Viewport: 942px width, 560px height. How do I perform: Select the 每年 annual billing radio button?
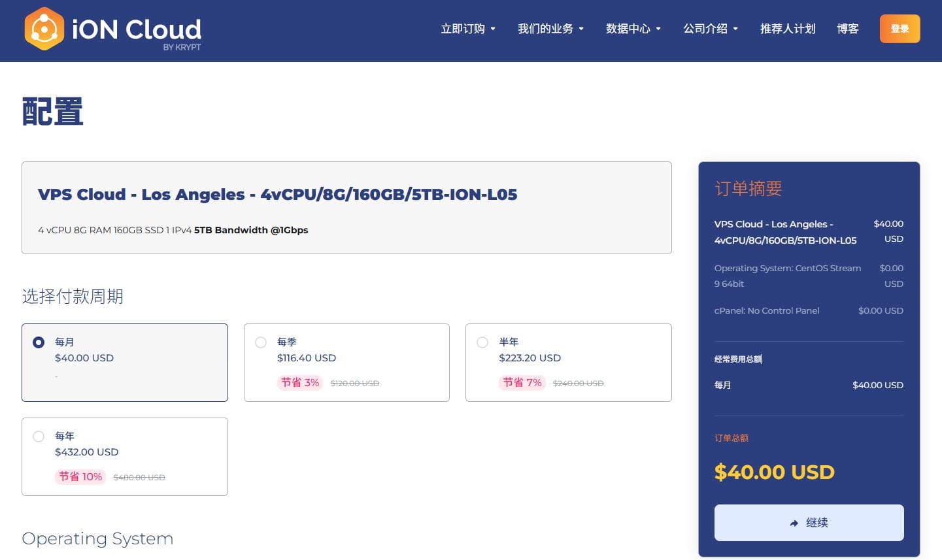pyautogui.click(x=39, y=436)
